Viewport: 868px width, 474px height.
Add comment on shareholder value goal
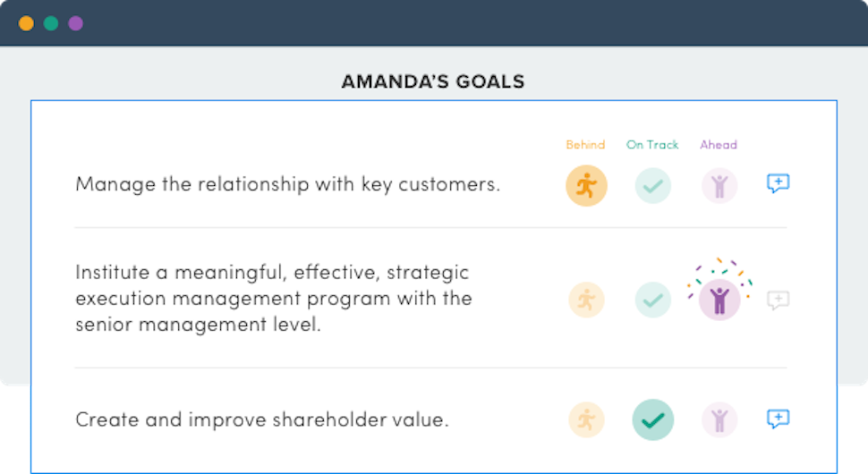coord(779,419)
